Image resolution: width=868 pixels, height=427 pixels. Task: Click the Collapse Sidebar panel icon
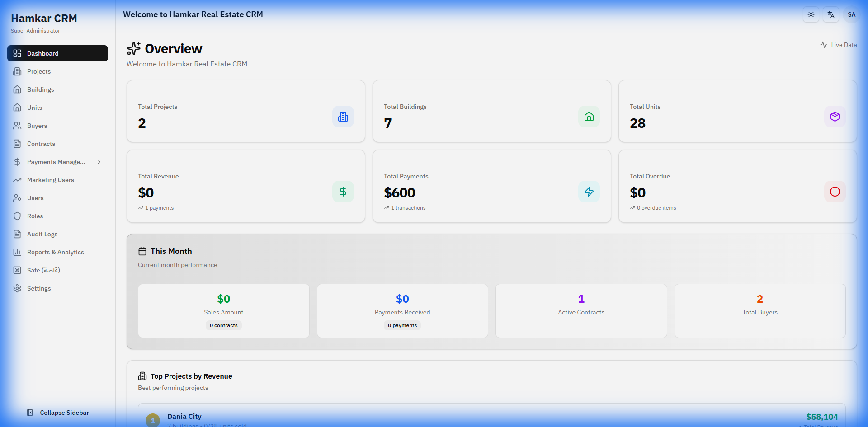click(x=30, y=413)
